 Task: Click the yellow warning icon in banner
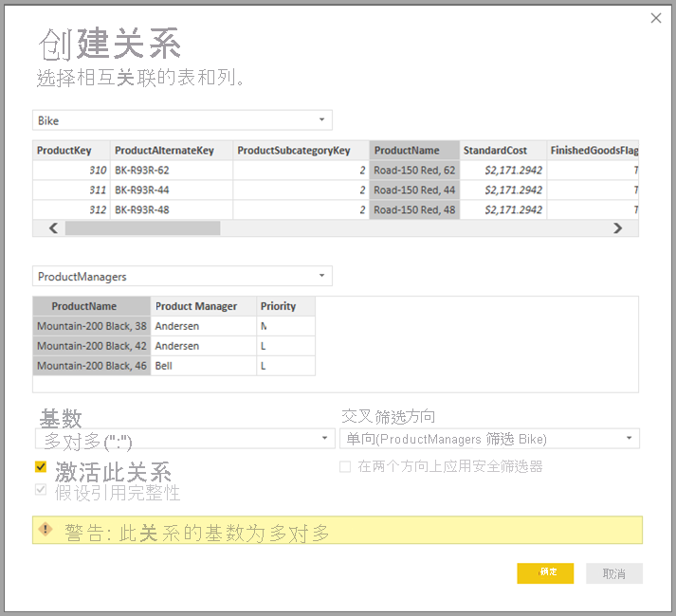coord(46,531)
